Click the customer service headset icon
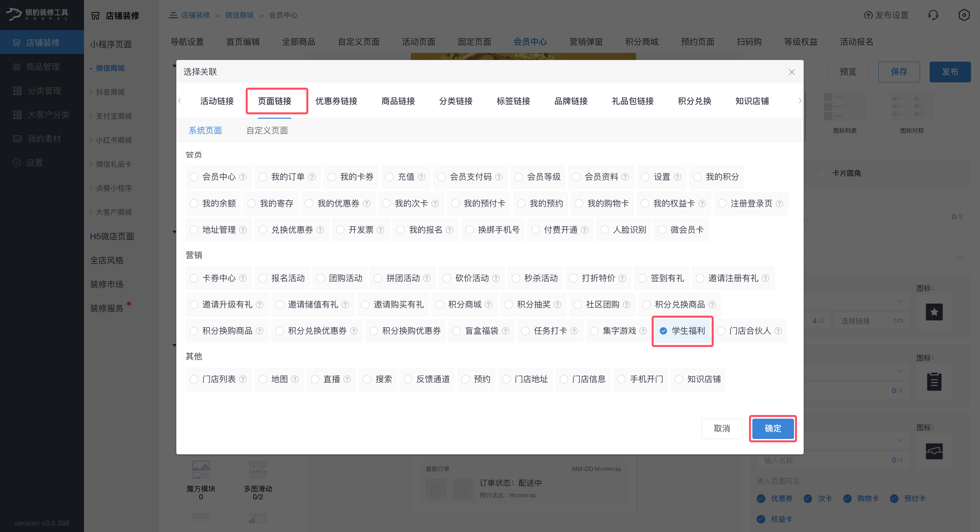This screenshot has height=532, width=980. pyautogui.click(x=933, y=15)
